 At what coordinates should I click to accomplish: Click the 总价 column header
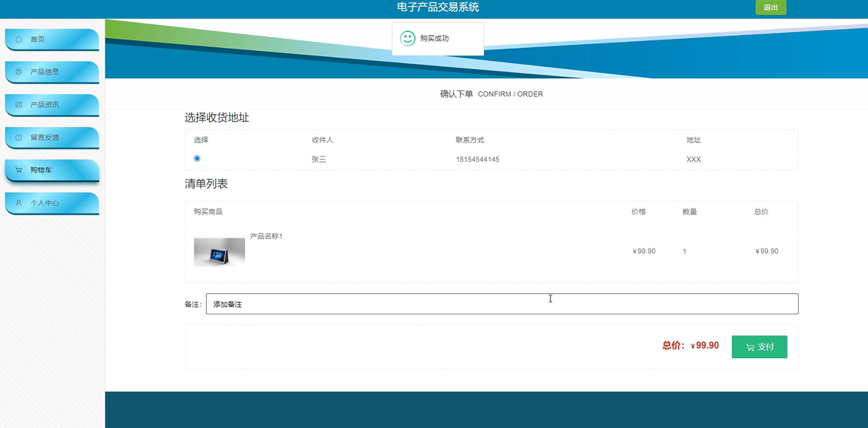761,212
